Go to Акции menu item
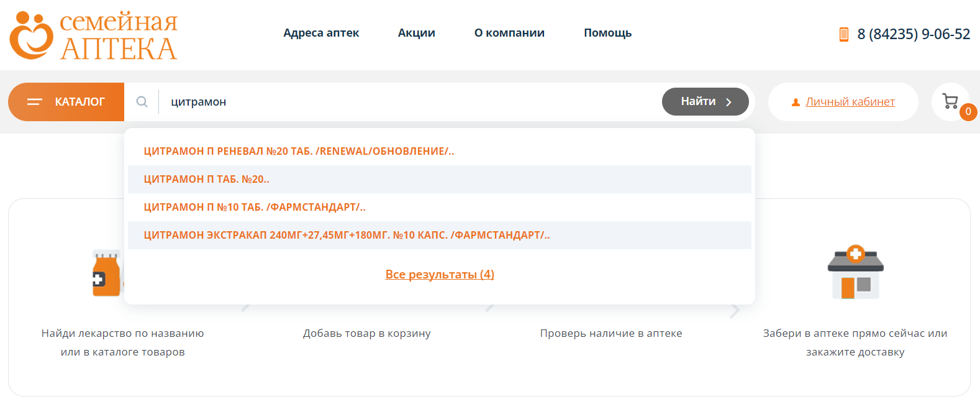980x404 pixels. [x=416, y=33]
